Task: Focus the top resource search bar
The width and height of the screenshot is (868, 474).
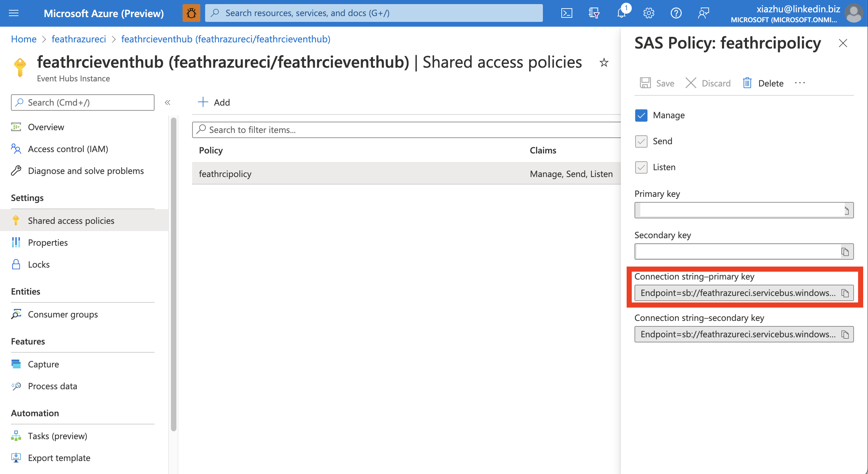Action: pos(374,13)
